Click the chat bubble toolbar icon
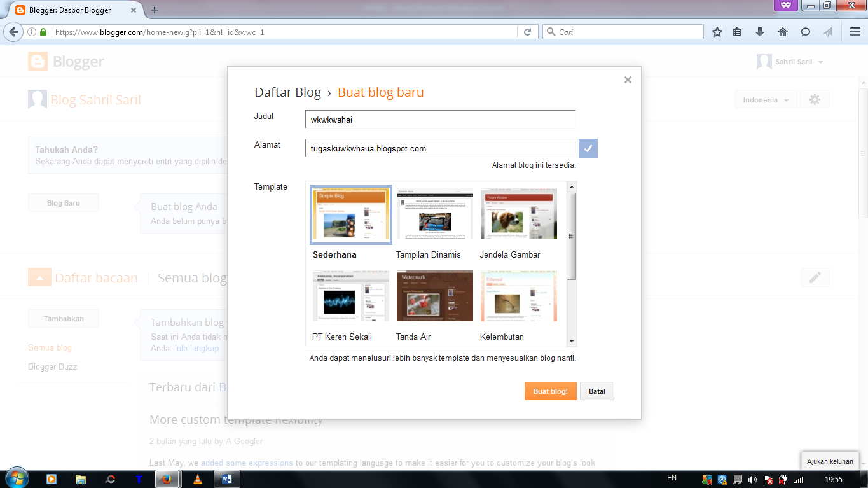868x488 pixels. [x=806, y=32]
